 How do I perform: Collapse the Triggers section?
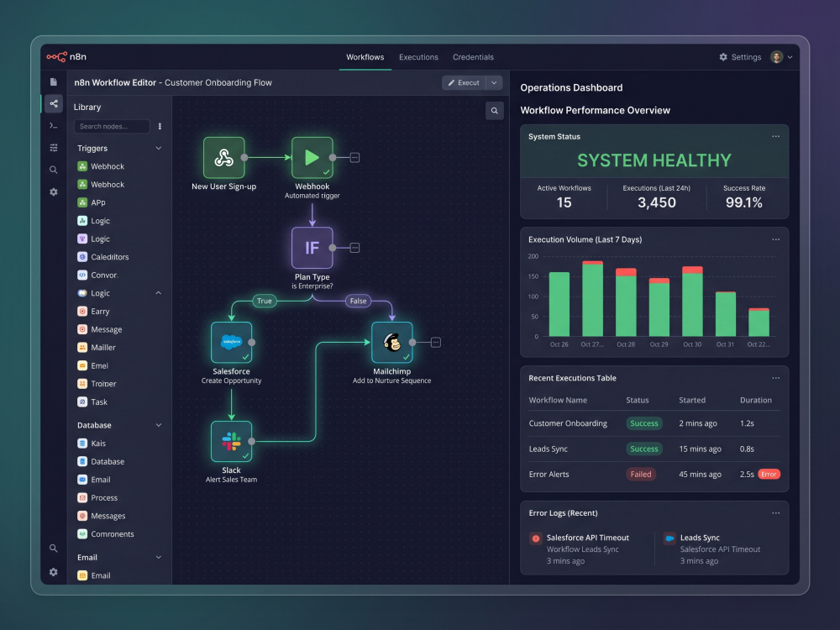point(159,149)
